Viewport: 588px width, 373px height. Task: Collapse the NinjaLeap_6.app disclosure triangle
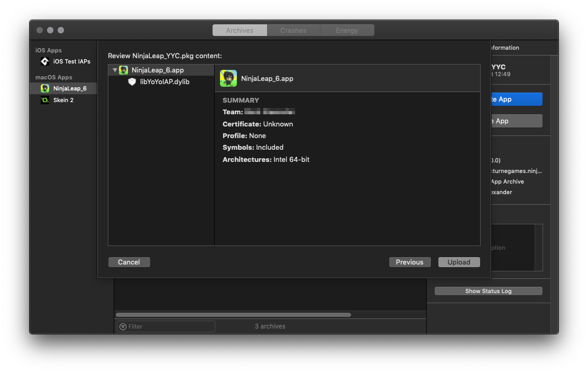pyautogui.click(x=115, y=70)
